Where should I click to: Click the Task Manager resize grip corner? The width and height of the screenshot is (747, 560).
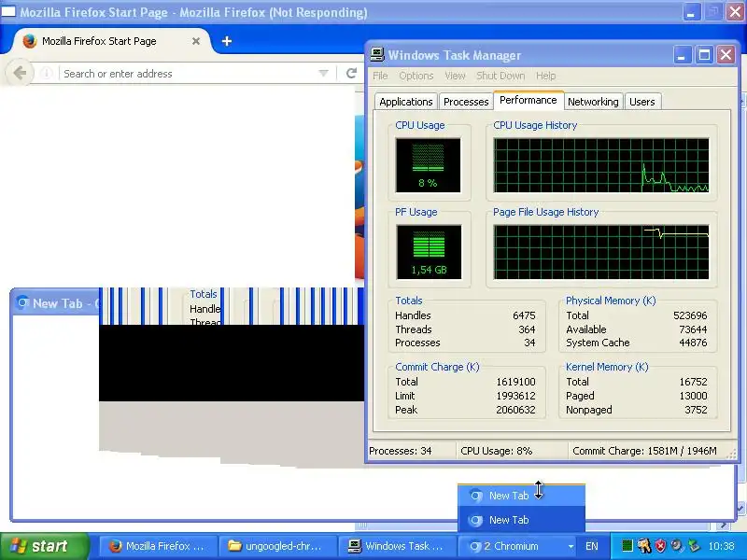coord(731,455)
